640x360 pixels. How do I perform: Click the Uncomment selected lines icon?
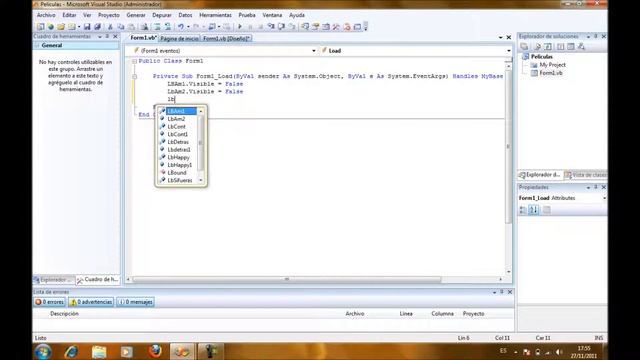coord(168,27)
